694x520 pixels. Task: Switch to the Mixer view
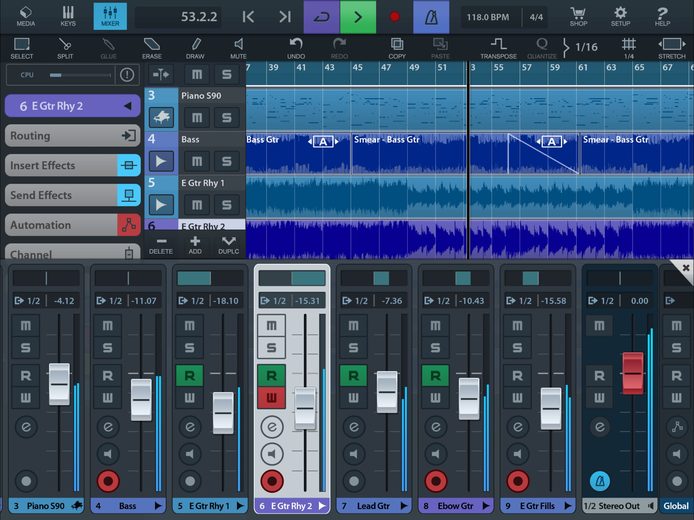click(110, 16)
